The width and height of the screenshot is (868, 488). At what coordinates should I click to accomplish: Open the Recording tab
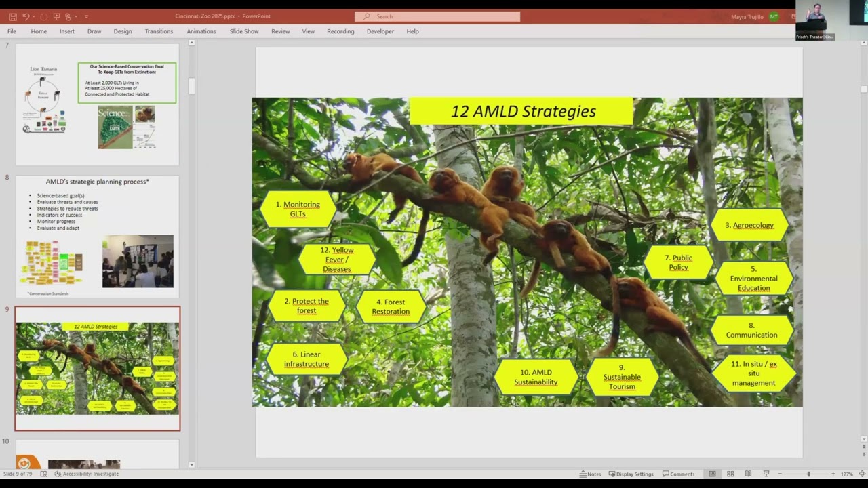coord(340,31)
